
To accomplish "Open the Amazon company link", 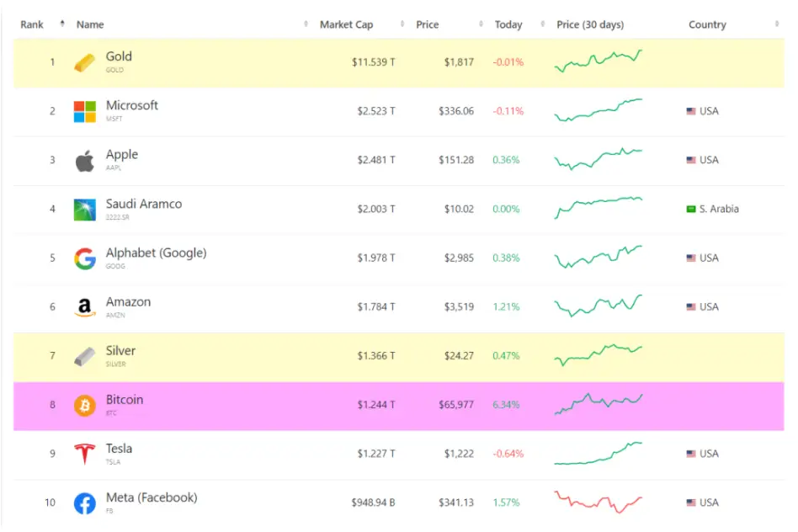I will tap(128, 301).
